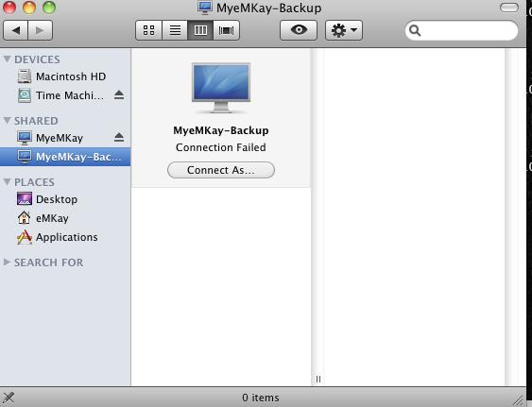The image size is (532, 407).
Task: Open Desktop in sidebar
Action: click(x=65, y=199)
